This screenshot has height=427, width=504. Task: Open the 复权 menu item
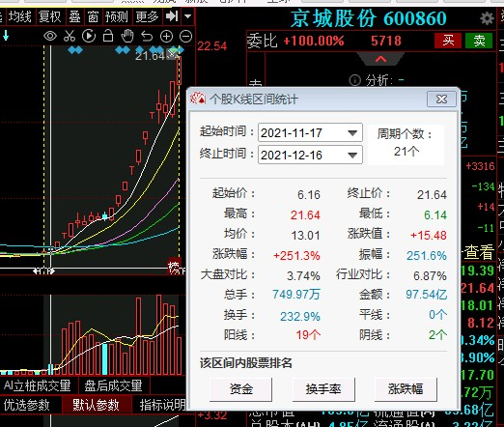click(50, 16)
